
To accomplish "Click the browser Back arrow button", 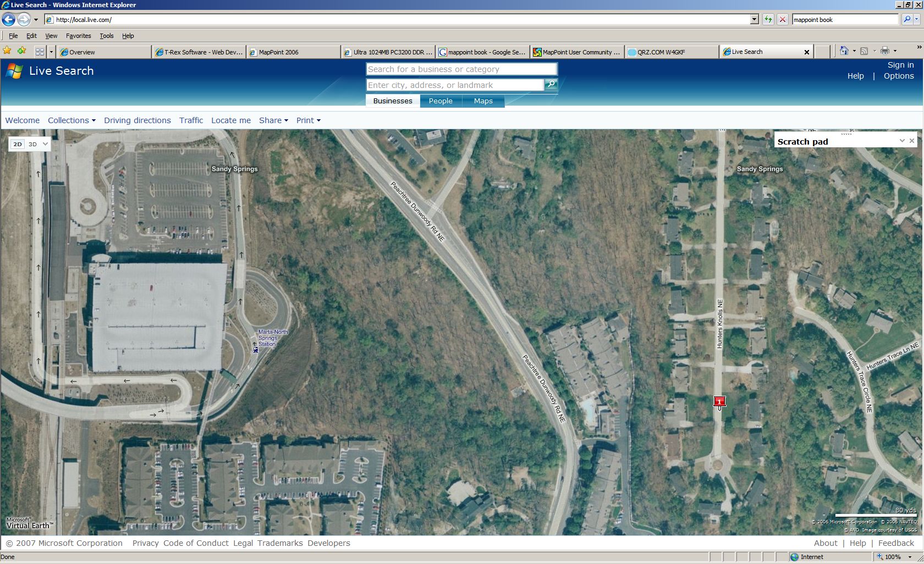I will pyautogui.click(x=9, y=20).
